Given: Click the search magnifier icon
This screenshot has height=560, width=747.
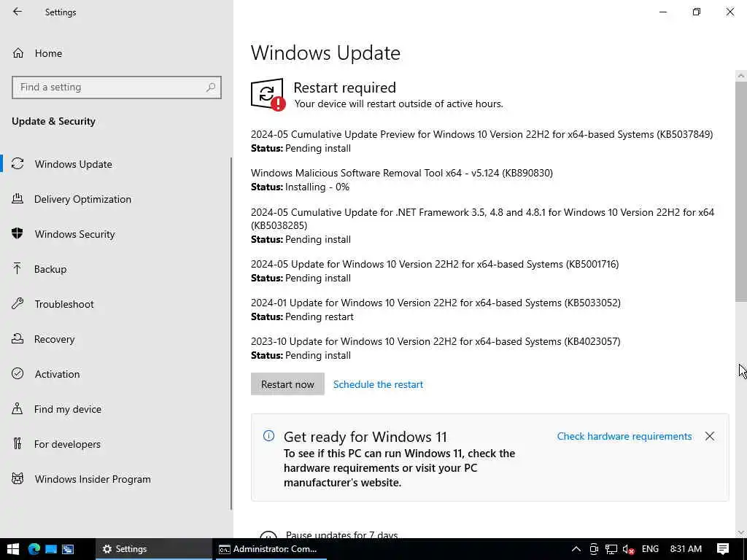Looking at the screenshot, I should (x=211, y=87).
